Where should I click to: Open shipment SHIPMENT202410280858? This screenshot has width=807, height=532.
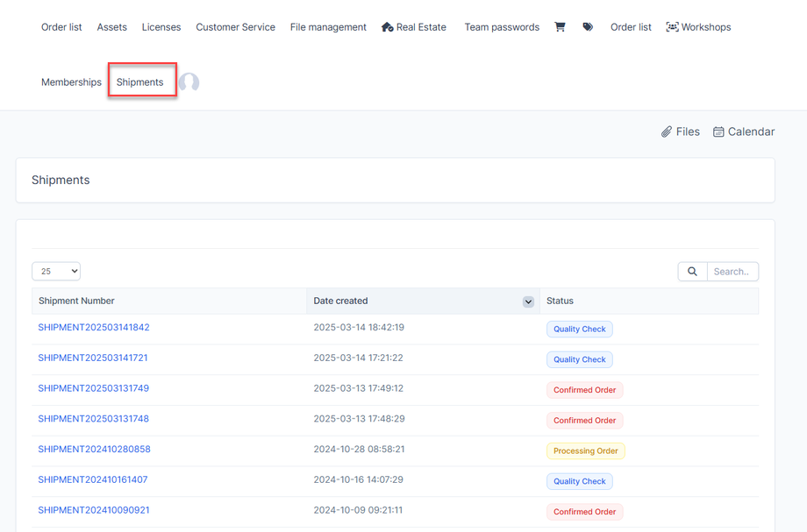coord(94,450)
